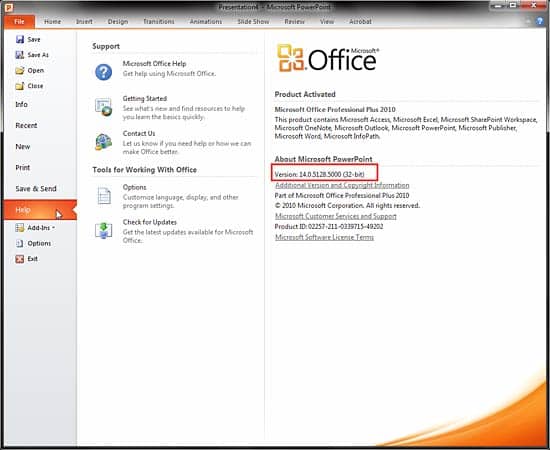The width and height of the screenshot is (550, 450).
Task: Click the Open label in the sidebar
Action: tap(36, 70)
